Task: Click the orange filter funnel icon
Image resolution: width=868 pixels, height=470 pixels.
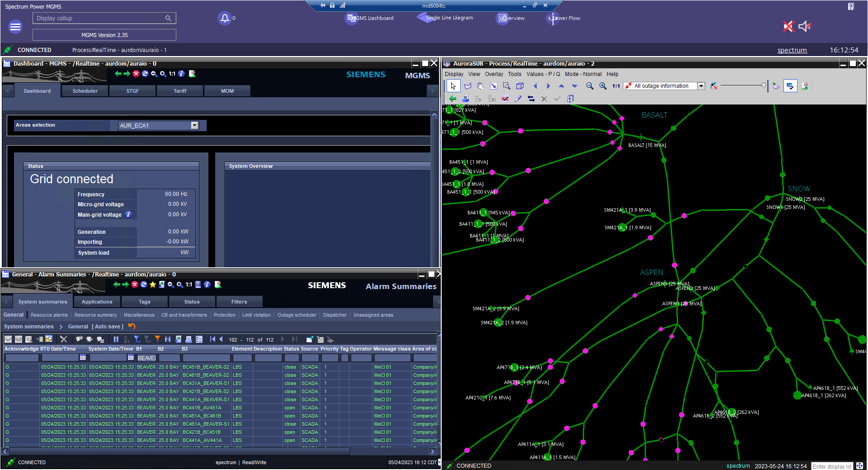Action: pos(157,339)
